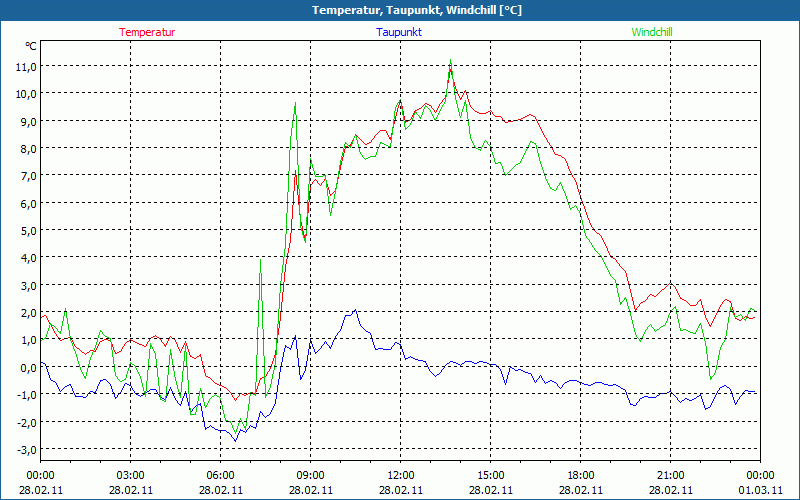Image resolution: width=800 pixels, height=500 pixels.
Task: Click the 0,0 y-axis value
Action: click(29, 367)
